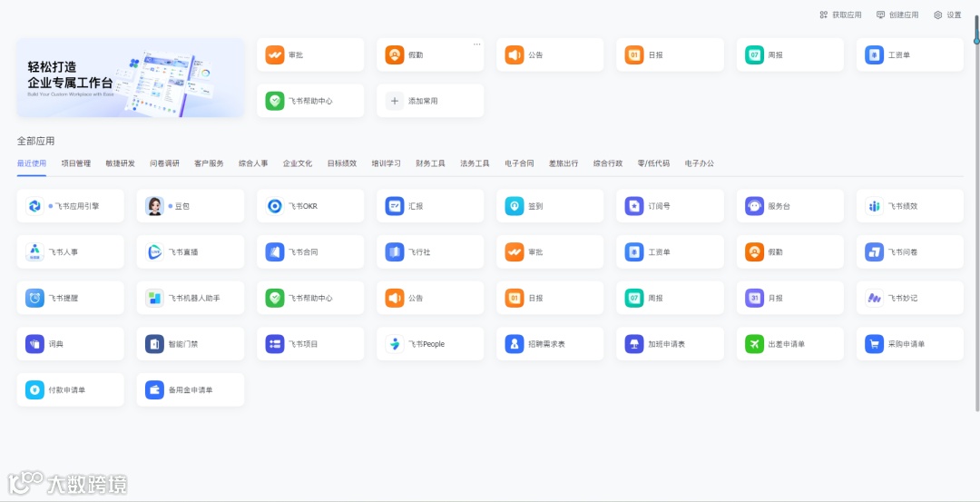Open the 词典 dictionary icon

pos(34,344)
